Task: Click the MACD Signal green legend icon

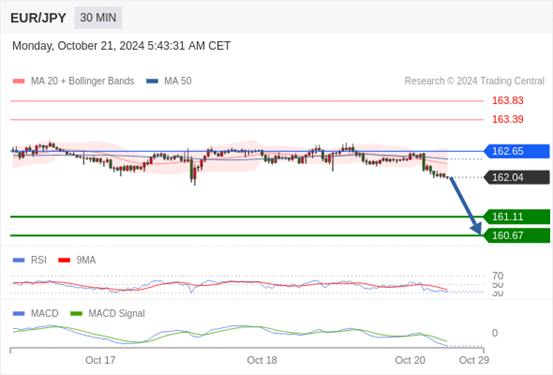Action: pyautogui.click(x=76, y=313)
